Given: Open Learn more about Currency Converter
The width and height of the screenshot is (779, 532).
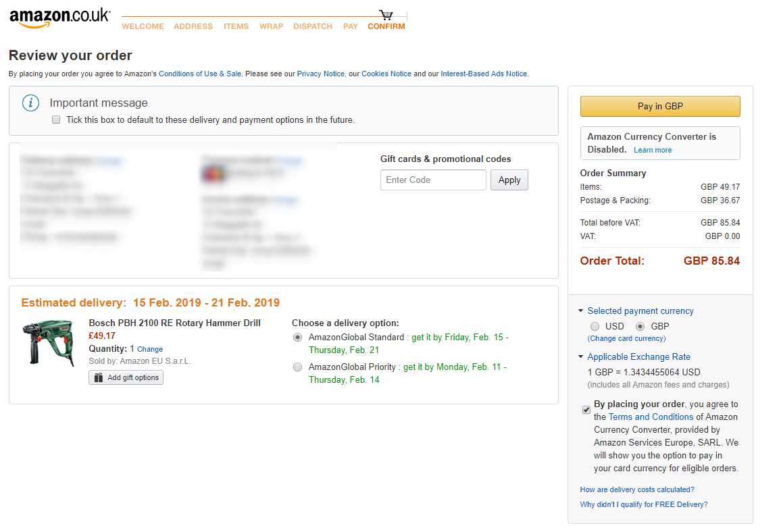Looking at the screenshot, I should [653, 151].
